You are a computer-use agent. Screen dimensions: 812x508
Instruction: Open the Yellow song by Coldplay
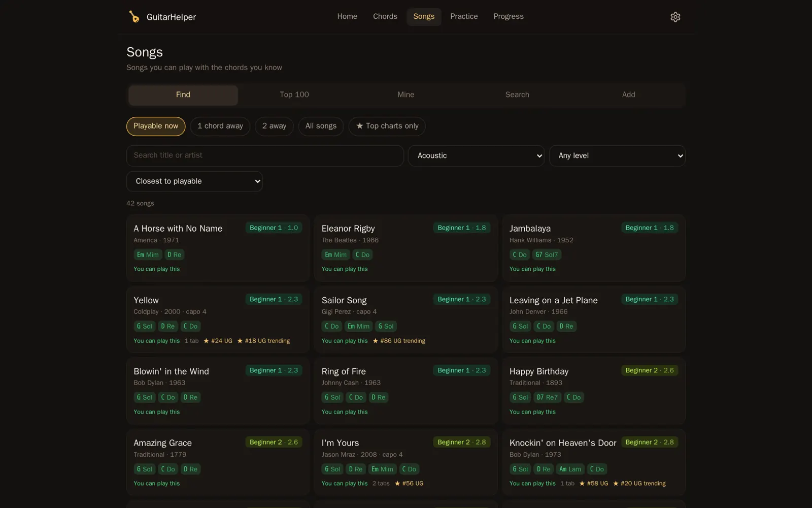click(x=218, y=320)
